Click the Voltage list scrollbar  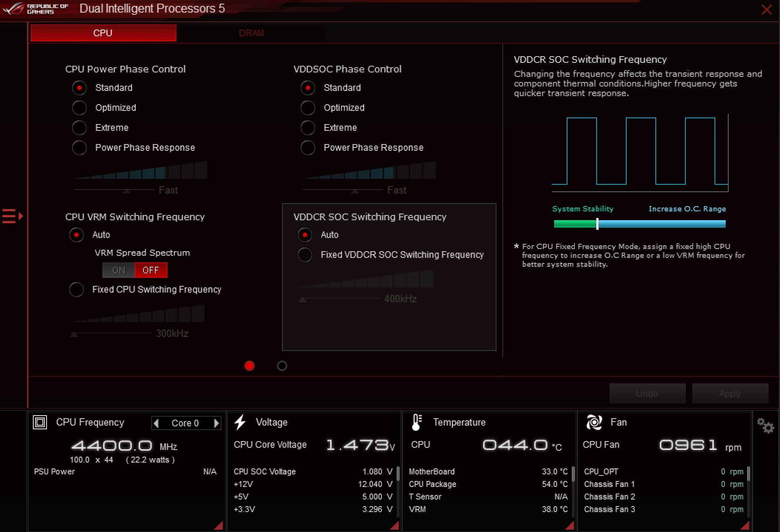click(398, 474)
